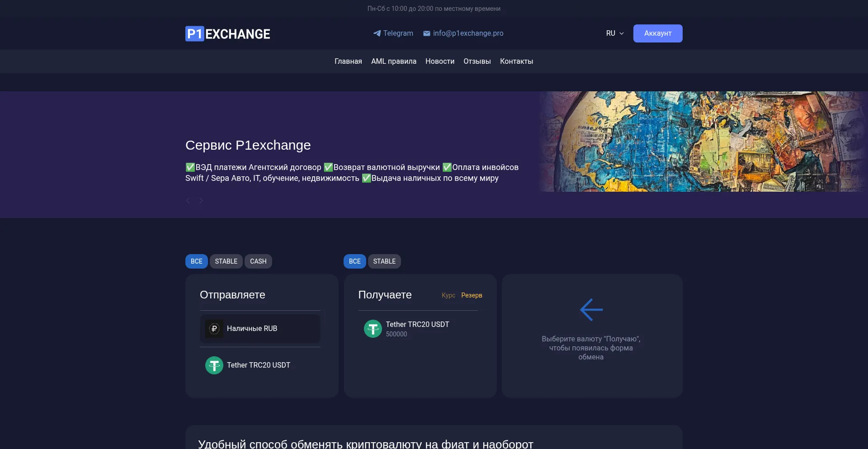Select Наличные RUB as send currency

[260, 329]
